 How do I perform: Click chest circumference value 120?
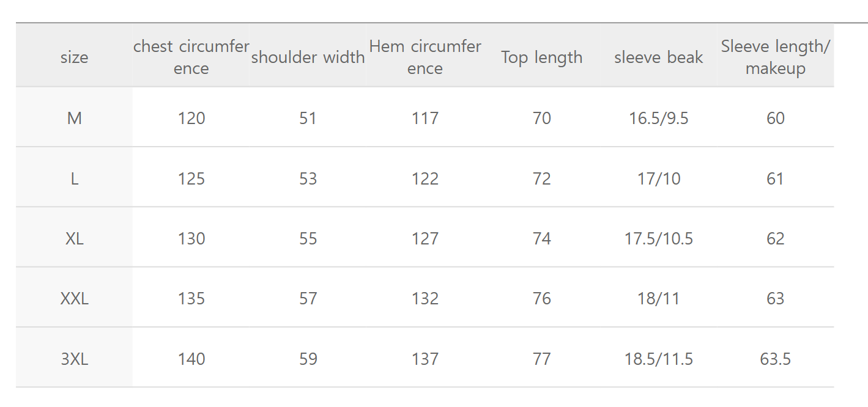pyautogui.click(x=191, y=118)
